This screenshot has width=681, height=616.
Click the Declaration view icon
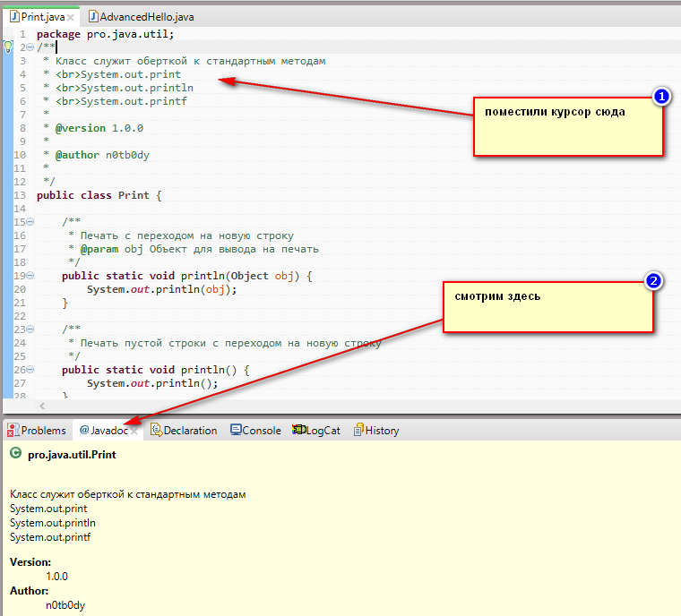pos(156,431)
